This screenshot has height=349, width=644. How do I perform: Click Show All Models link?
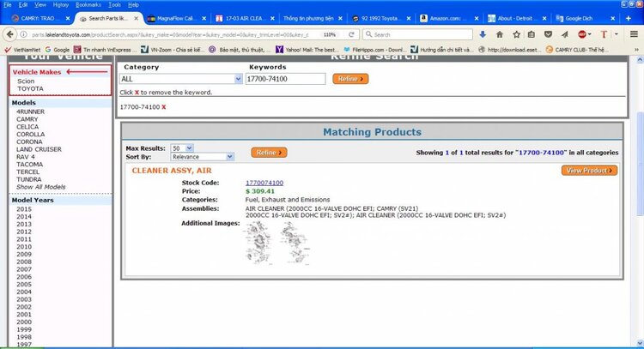pyautogui.click(x=40, y=187)
